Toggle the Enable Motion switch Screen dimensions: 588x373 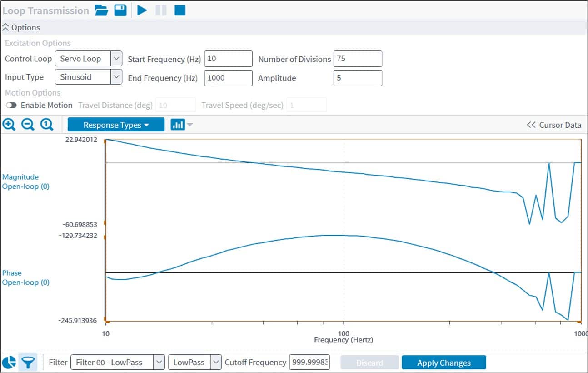[x=11, y=105]
